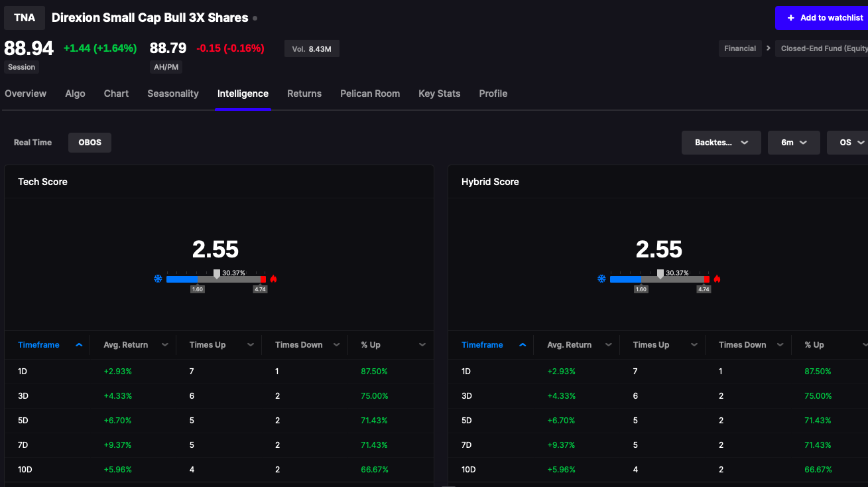Open the OS dropdown
The height and width of the screenshot is (487, 868).
coord(847,143)
